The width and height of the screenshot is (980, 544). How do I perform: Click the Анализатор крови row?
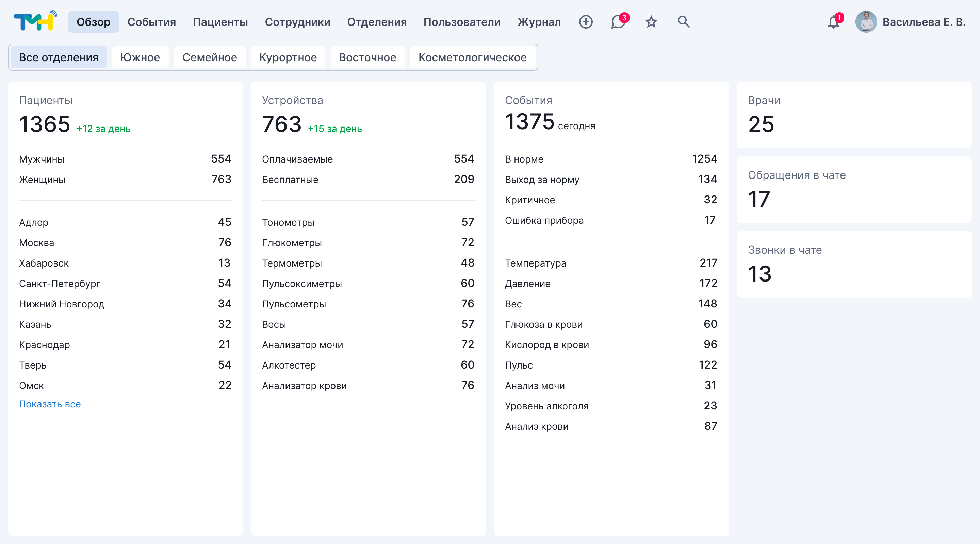click(368, 386)
